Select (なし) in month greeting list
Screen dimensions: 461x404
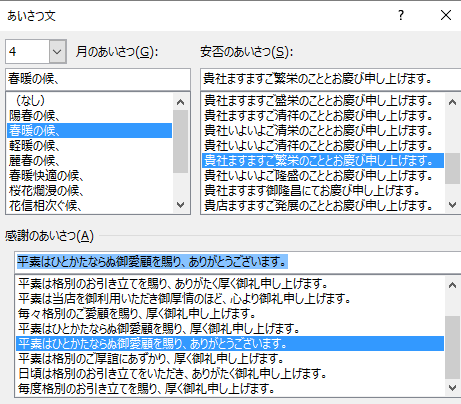pyautogui.click(x=89, y=100)
